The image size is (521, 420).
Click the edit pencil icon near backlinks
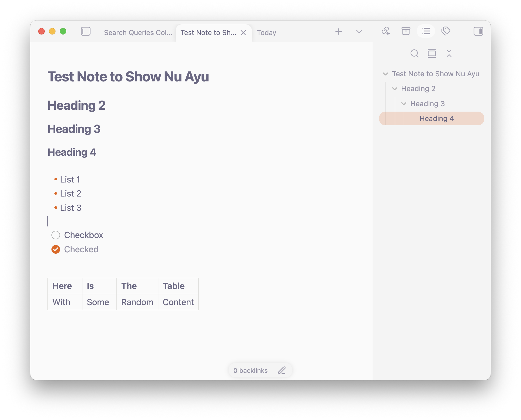(x=282, y=371)
